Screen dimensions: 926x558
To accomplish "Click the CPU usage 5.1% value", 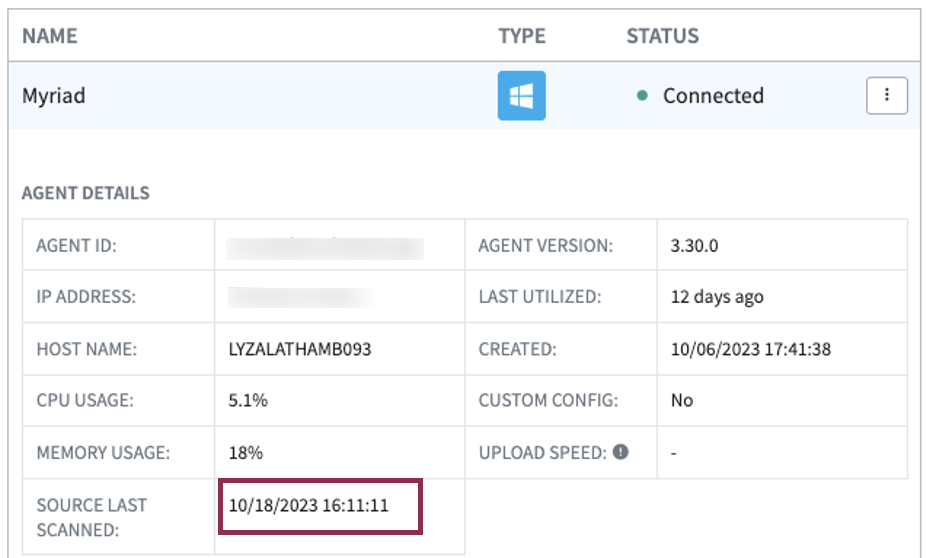I will 248,400.
